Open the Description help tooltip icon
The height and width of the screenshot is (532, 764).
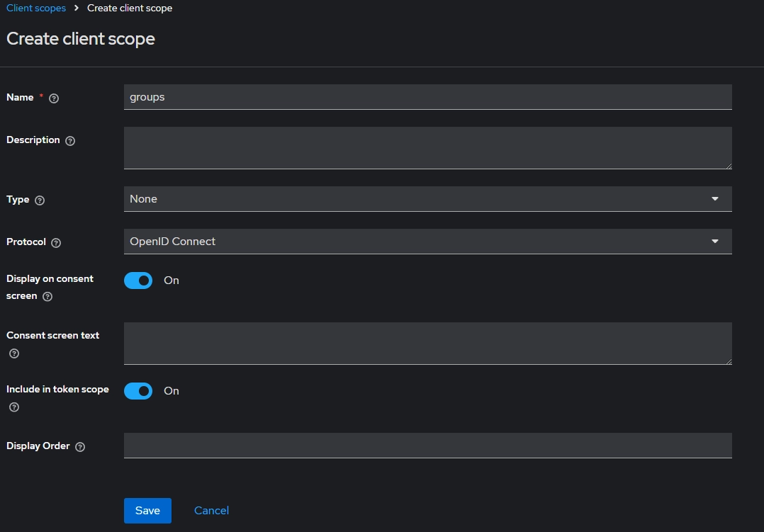[70, 141]
